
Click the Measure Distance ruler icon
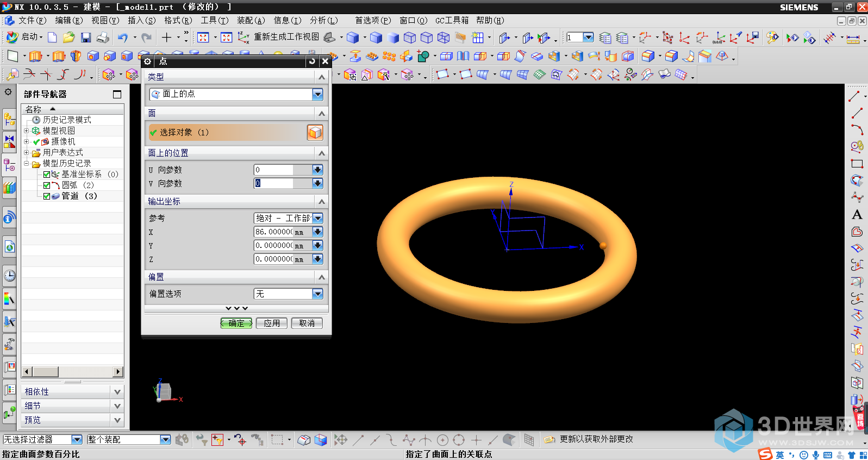(x=853, y=38)
